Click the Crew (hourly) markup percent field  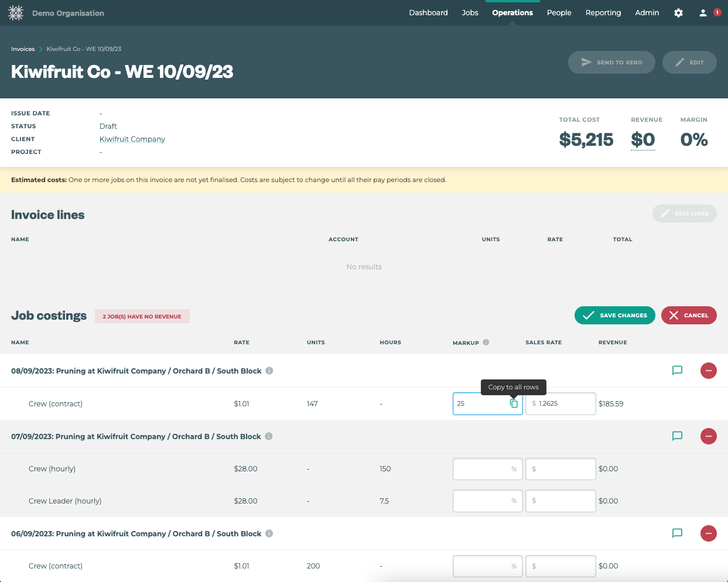point(487,469)
